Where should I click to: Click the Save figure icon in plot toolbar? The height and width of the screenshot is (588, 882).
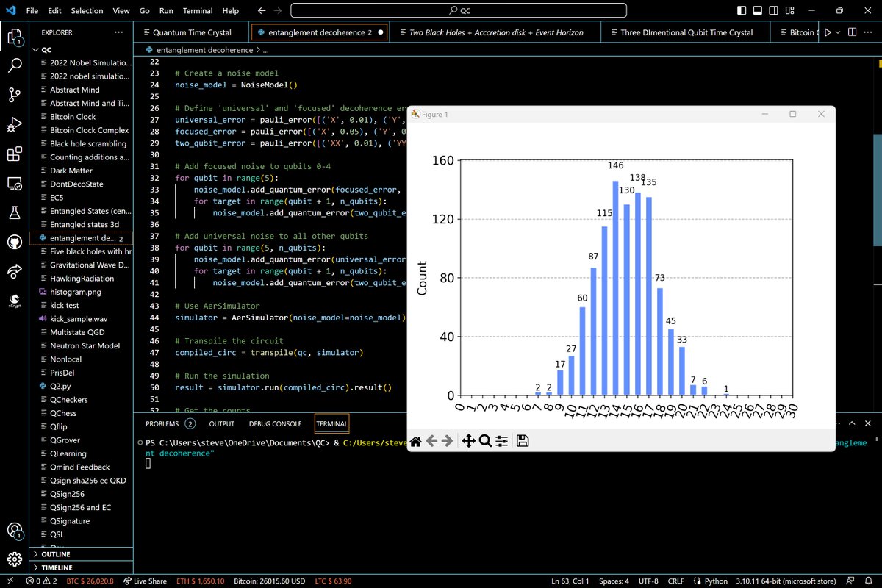(523, 441)
